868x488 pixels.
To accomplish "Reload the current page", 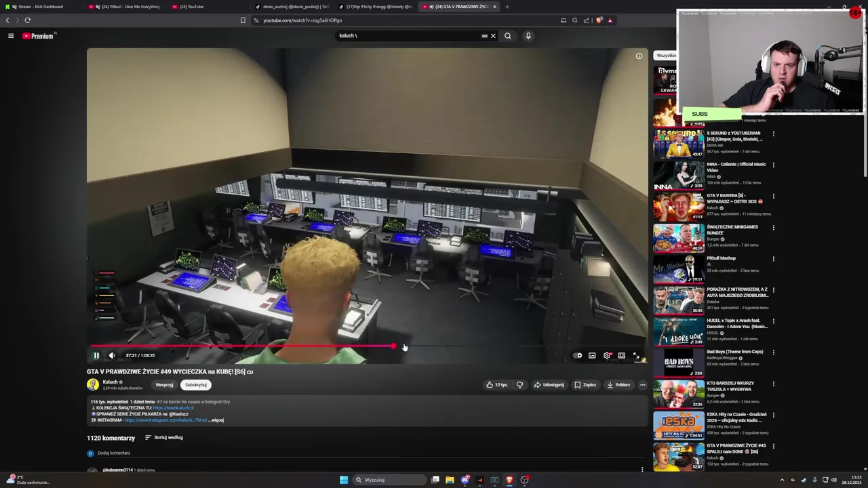I will click(28, 20).
